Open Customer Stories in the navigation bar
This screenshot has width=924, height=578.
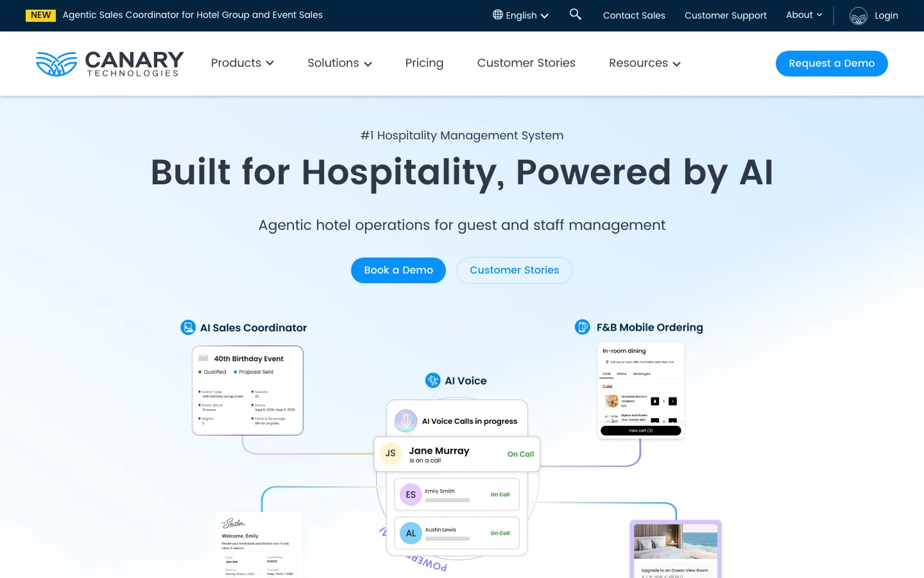click(x=526, y=63)
